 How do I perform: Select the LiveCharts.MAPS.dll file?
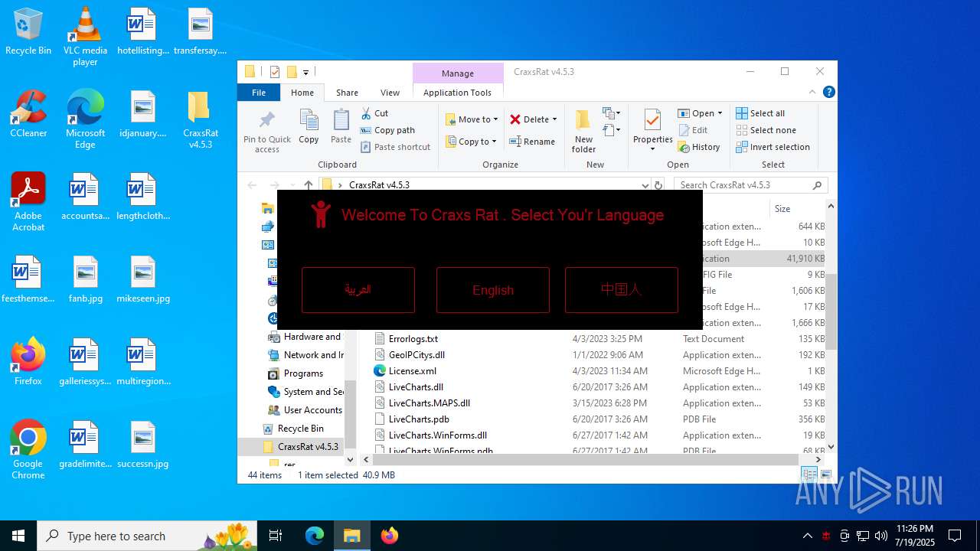point(430,403)
